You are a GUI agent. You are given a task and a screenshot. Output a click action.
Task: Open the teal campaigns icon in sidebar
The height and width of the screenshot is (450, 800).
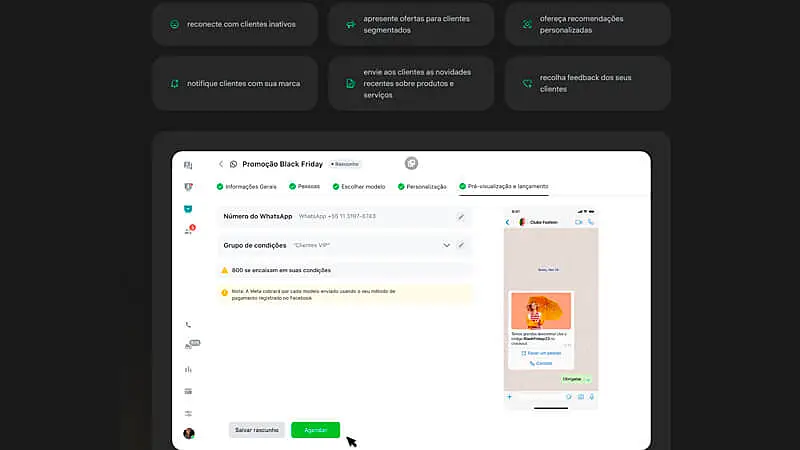coord(188,209)
